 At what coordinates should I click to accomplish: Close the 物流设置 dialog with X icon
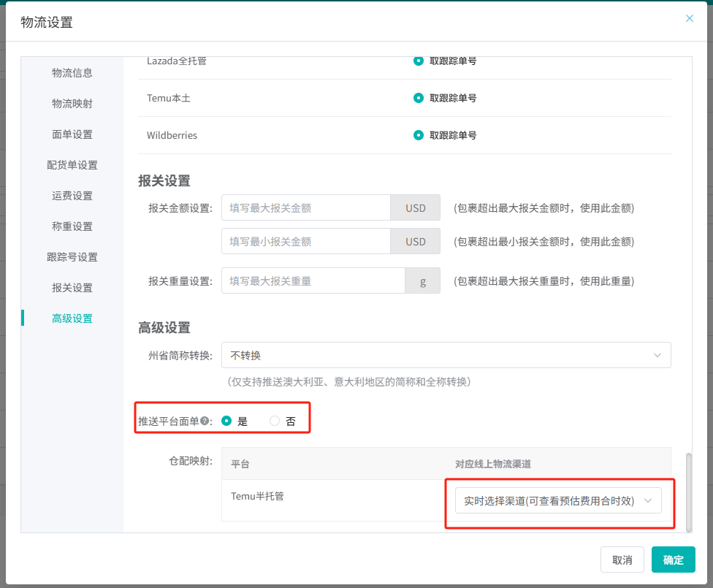point(689,18)
